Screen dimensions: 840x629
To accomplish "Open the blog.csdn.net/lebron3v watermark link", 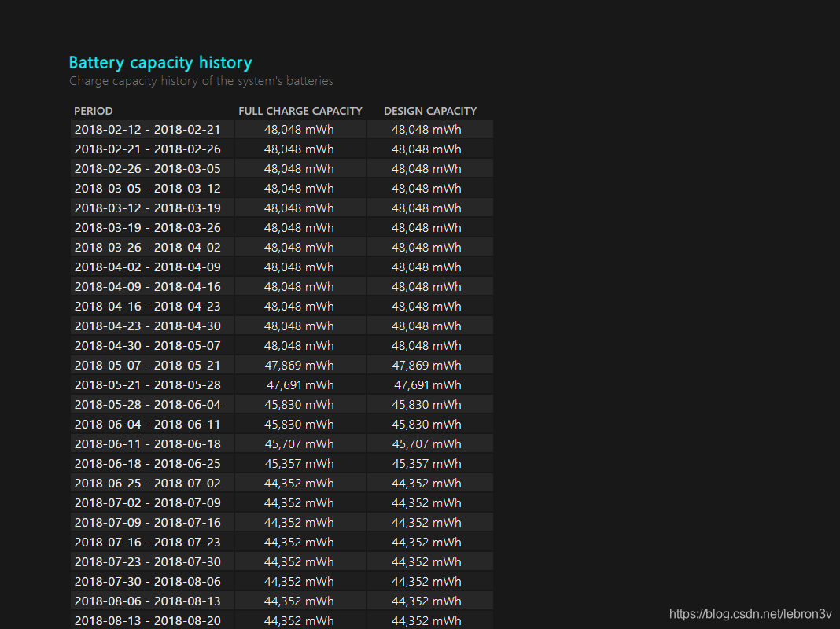I will (750, 613).
